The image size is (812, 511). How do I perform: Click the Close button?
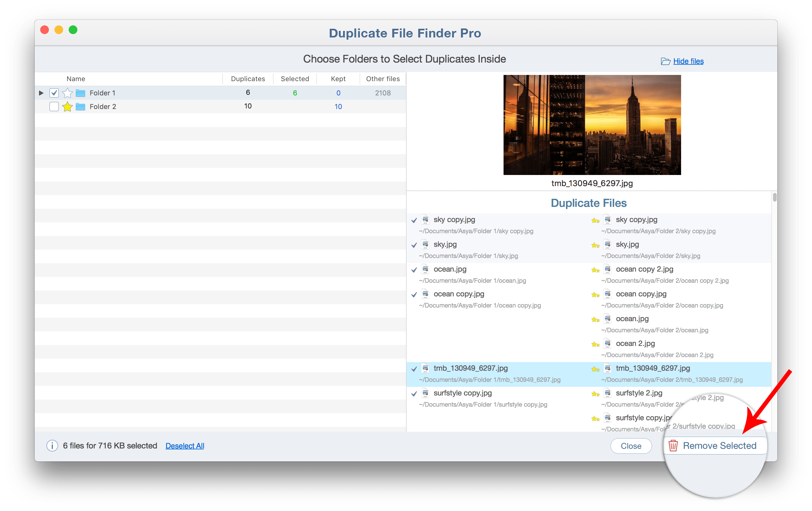click(x=632, y=446)
